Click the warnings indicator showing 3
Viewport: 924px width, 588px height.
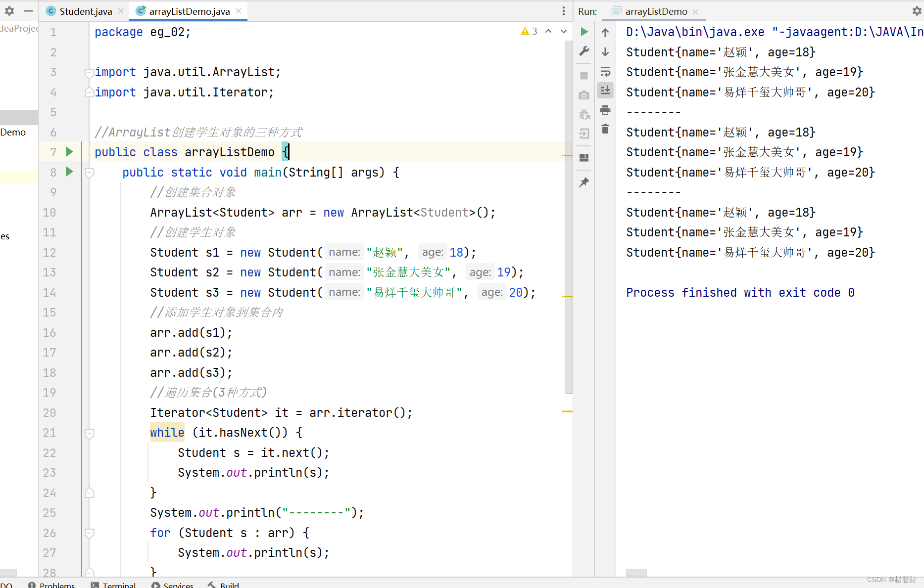(x=529, y=31)
